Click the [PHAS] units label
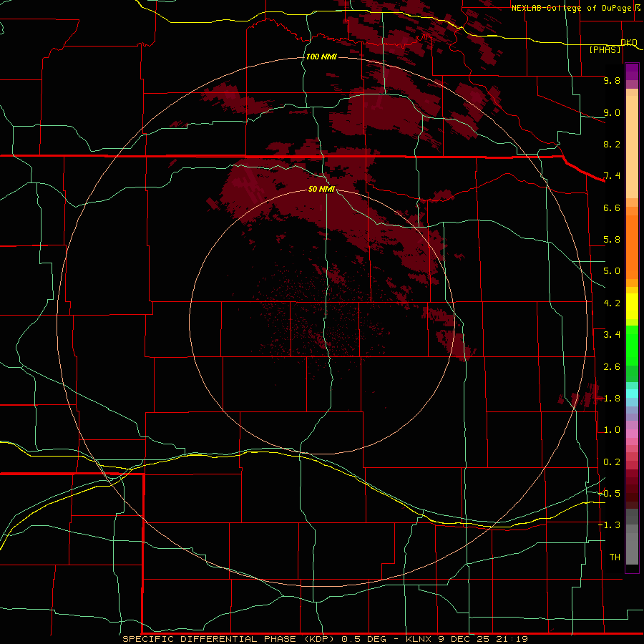644x644 pixels. [605, 49]
